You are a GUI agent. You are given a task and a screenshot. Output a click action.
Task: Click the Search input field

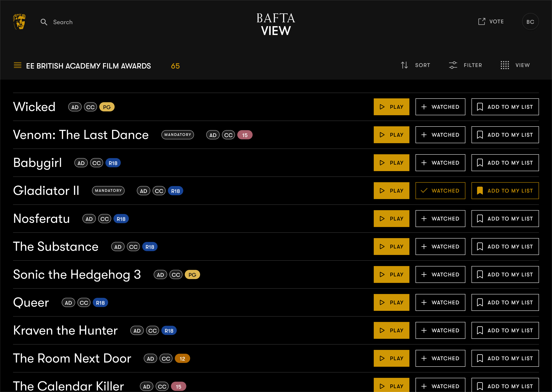click(x=63, y=22)
